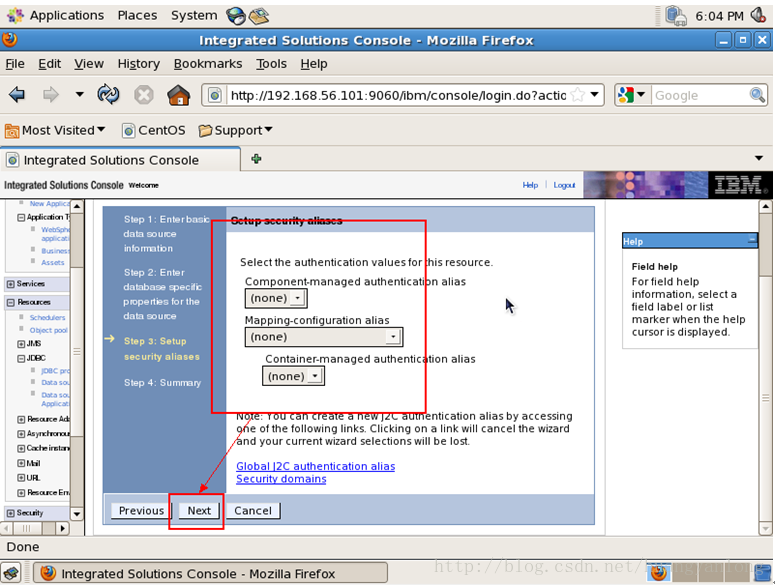Screen dimensions: 775x586
Task: Expand the Resource Environment node
Action: point(21,493)
